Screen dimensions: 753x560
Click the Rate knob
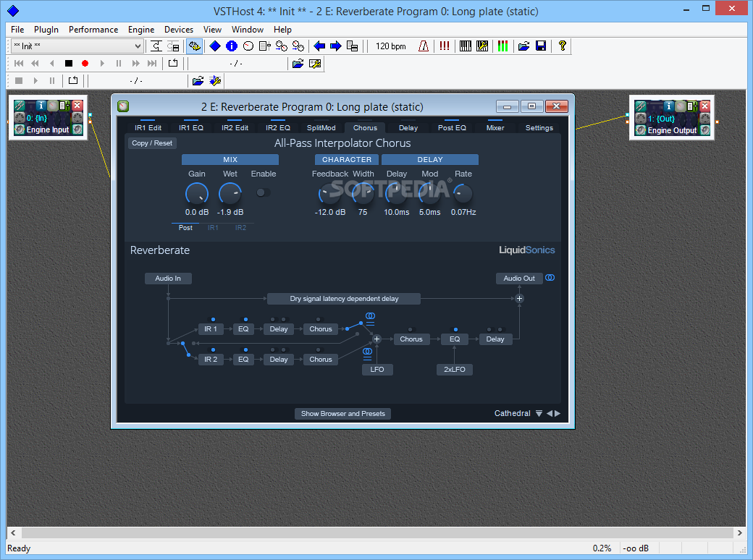[463, 194]
